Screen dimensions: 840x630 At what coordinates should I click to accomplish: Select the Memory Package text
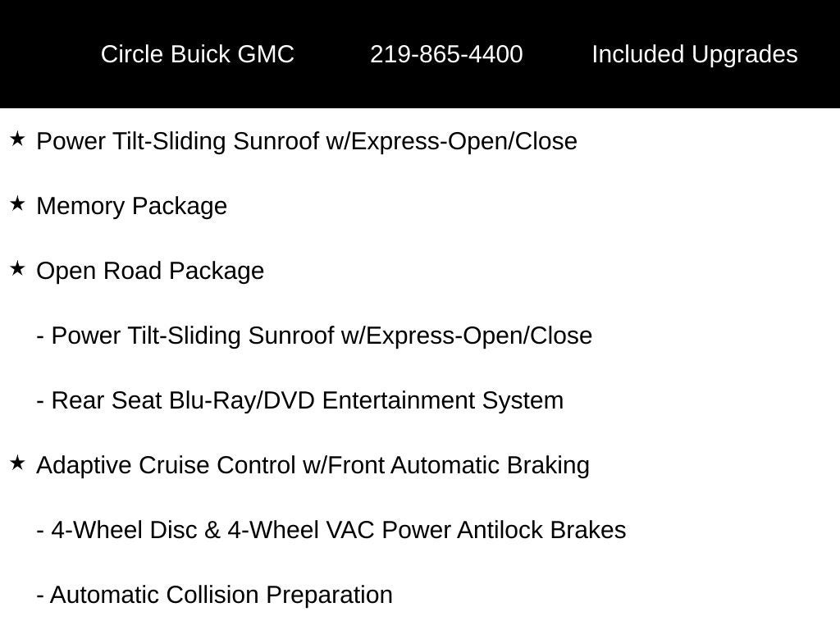(132, 206)
